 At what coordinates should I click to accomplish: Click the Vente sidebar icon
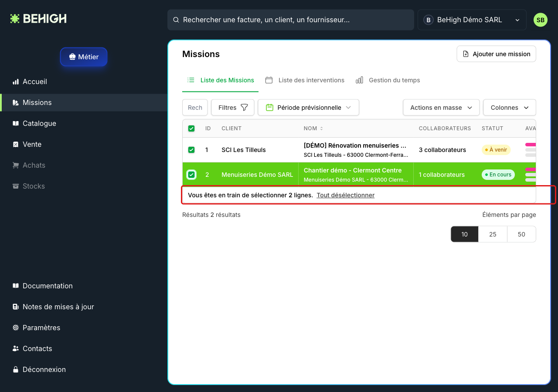click(x=16, y=144)
